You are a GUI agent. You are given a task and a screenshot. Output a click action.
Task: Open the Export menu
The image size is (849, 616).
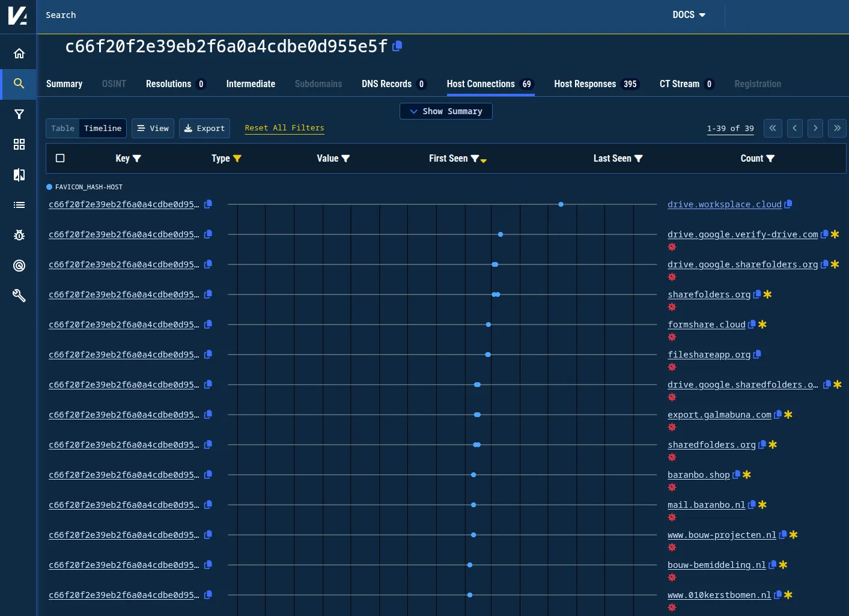[204, 129]
